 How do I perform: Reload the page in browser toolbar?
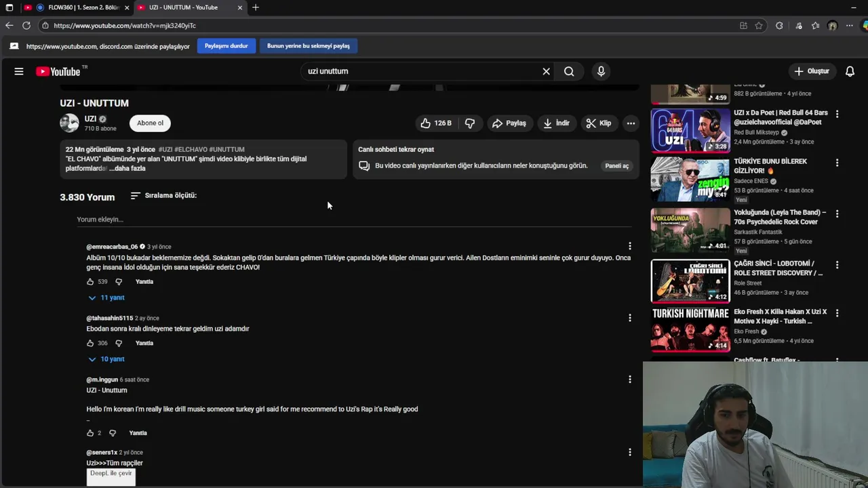[x=26, y=26]
